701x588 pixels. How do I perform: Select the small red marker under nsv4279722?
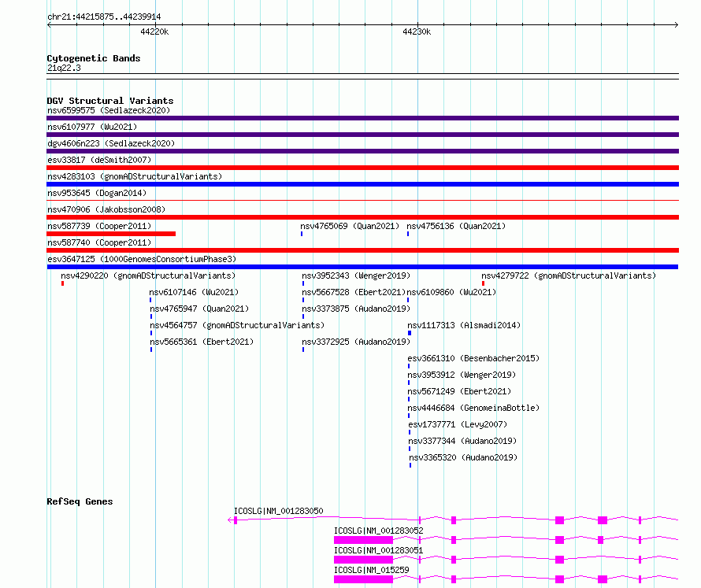[x=484, y=283]
